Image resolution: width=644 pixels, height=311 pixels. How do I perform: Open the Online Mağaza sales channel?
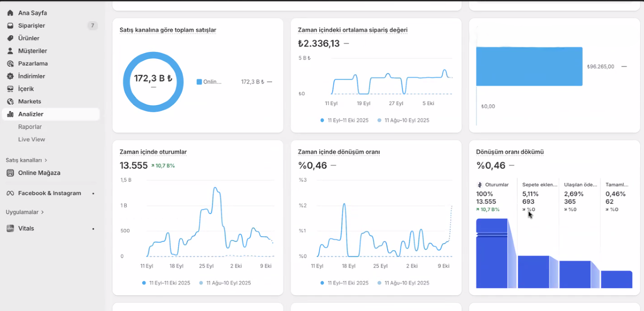(39, 173)
